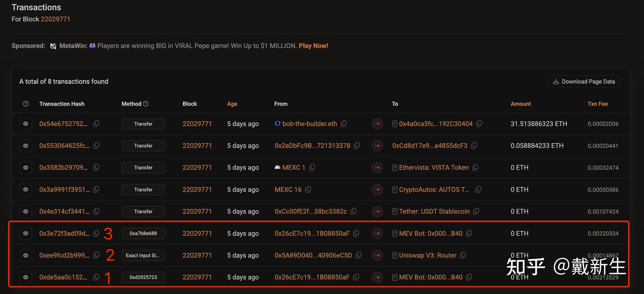Click Download Page Data button
Image resolution: width=644 pixels, height=294 pixels.
click(584, 81)
